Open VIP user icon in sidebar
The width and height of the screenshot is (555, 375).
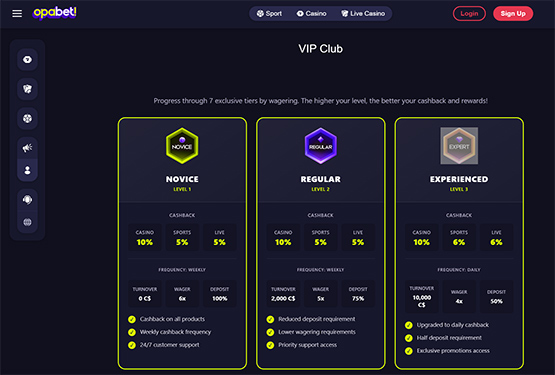(x=27, y=170)
